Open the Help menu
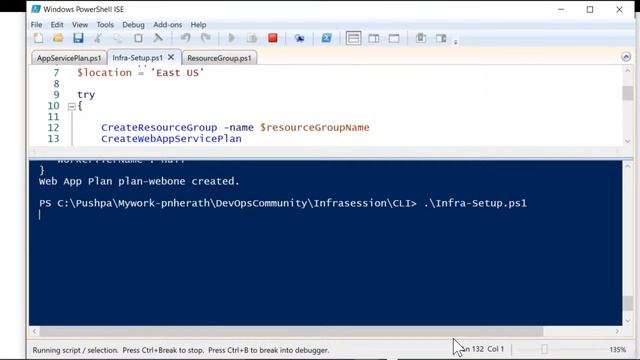 click(x=198, y=24)
